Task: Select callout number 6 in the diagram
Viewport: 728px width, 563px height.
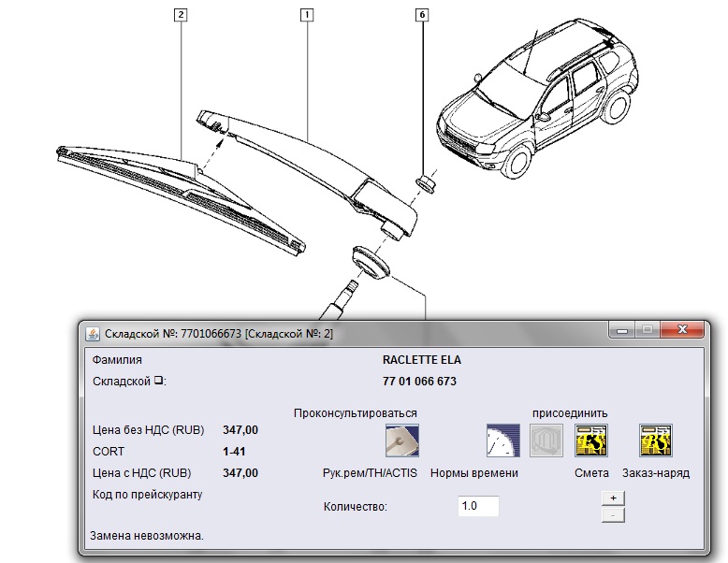Action: point(423,15)
